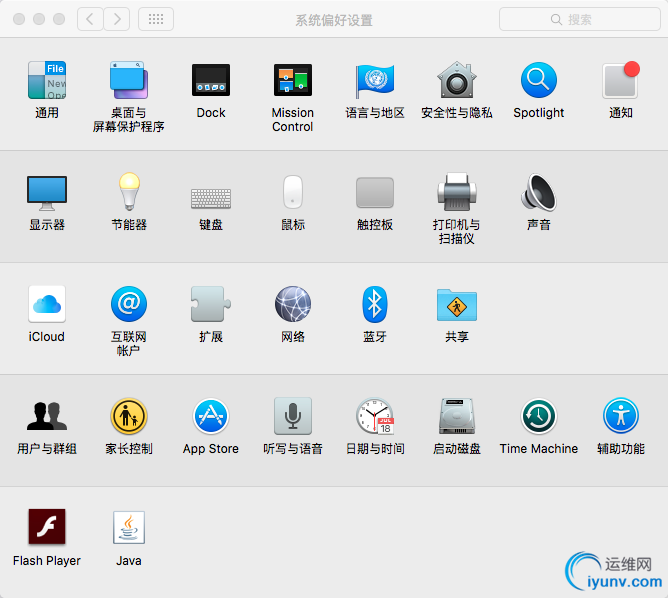Click the show-all grid button
This screenshot has height=598, width=668.
(x=156, y=19)
